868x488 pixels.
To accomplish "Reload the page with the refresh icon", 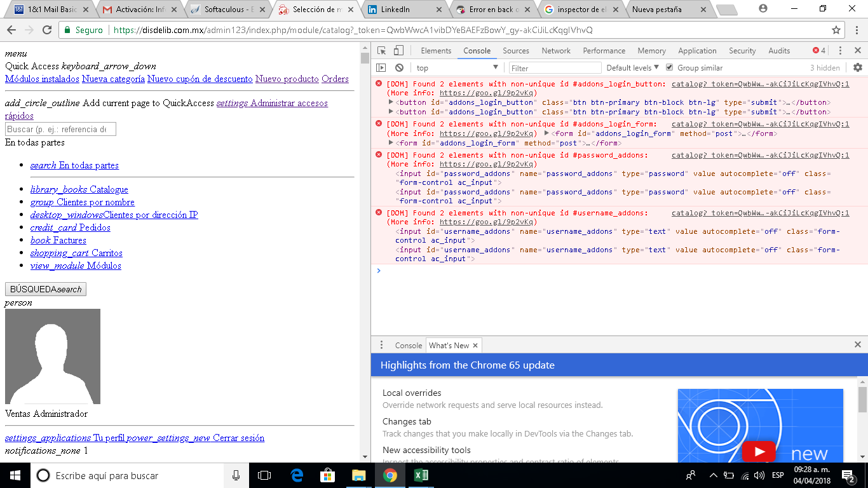I will click(x=46, y=30).
